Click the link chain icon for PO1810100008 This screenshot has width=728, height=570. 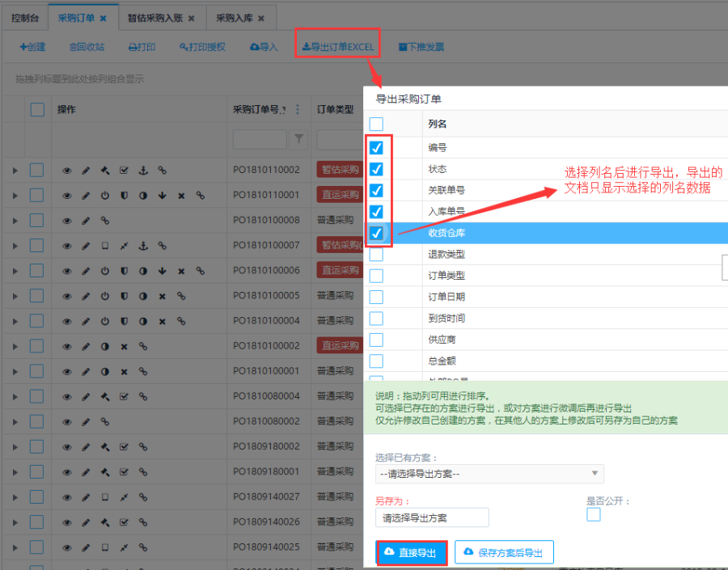104,221
